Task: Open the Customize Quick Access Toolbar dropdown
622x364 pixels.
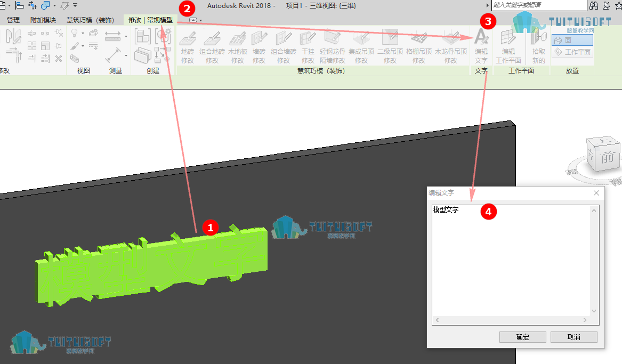Action: coord(75,5)
